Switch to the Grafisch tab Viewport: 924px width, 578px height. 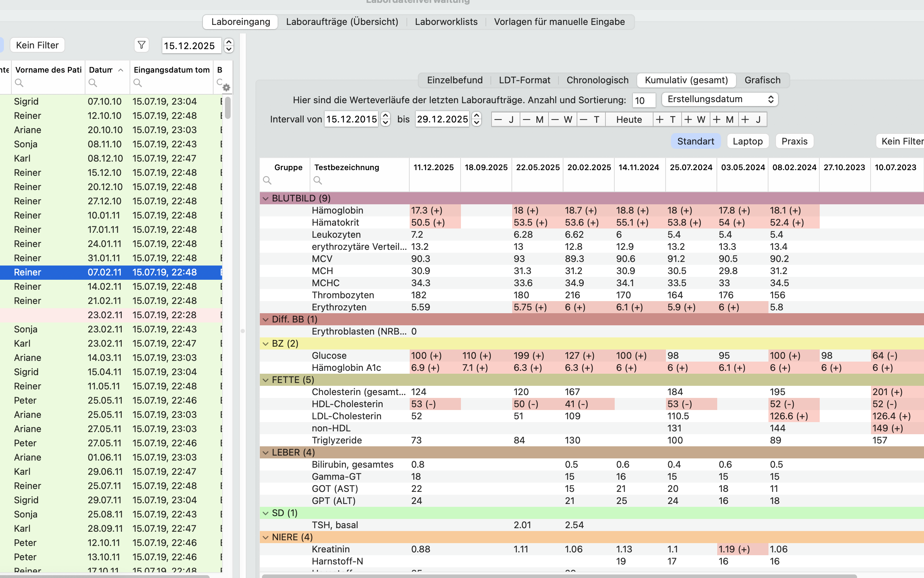(x=762, y=80)
